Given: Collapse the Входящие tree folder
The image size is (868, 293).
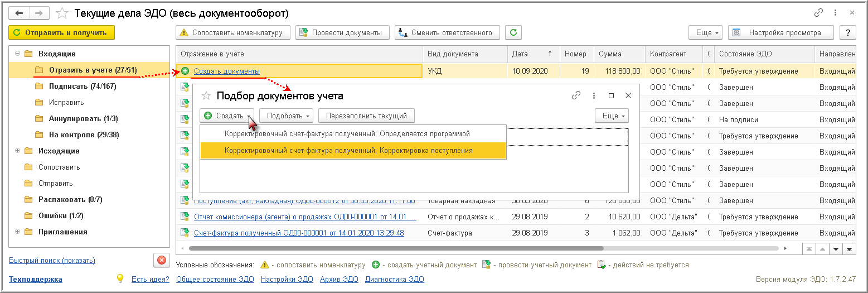Looking at the screenshot, I should 17,54.
